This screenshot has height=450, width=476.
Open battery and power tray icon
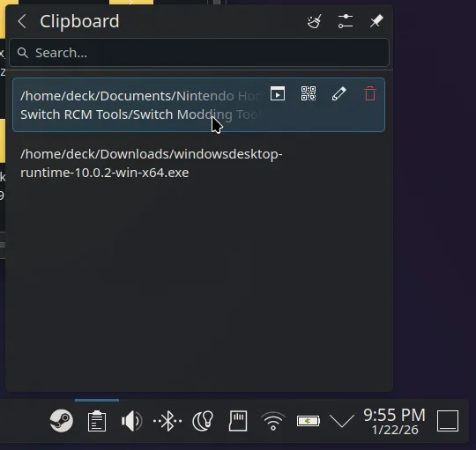(x=309, y=421)
